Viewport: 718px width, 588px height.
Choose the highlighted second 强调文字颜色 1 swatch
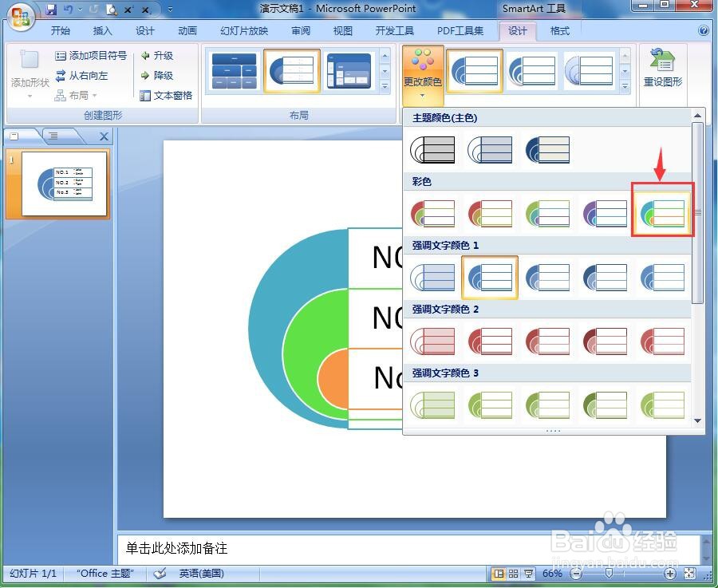(x=490, y=278)
